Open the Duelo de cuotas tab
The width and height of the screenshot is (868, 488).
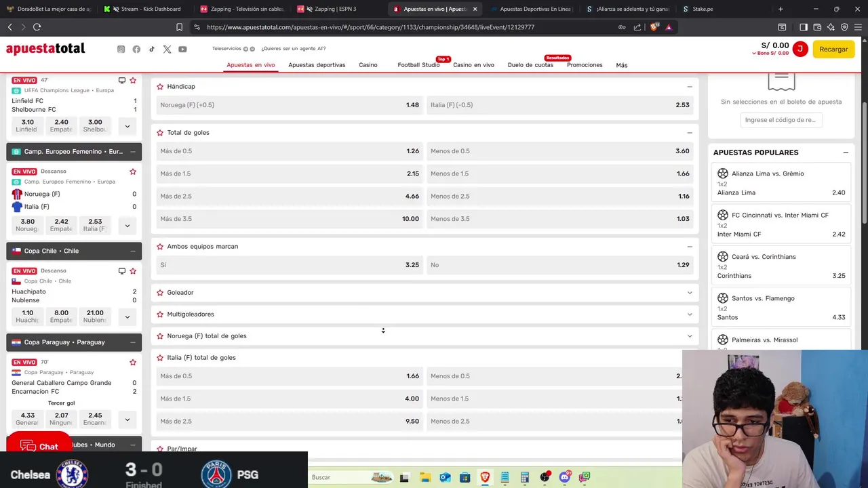(530, 65)
